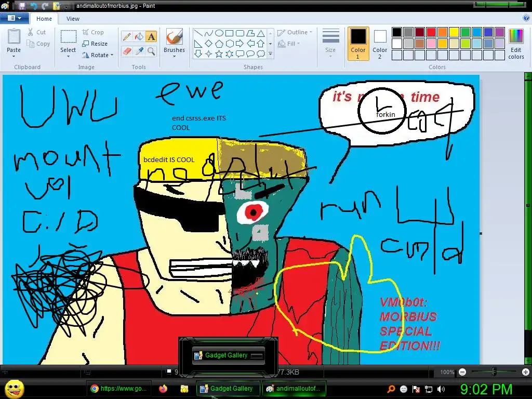Click the Resize button
This screenshot has height=399, width=532.
[x=95, y=44]
